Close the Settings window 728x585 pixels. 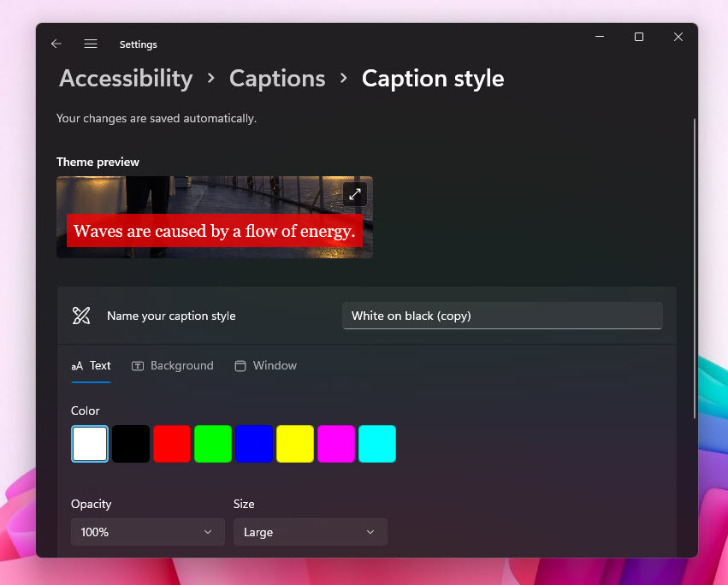click(678, 37)
